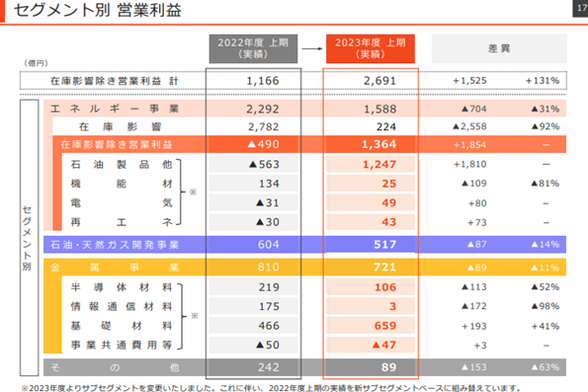This screenshot has height=392, width=588.
Task: Select the 情報通信材料 row label
Action: point(122,307)
